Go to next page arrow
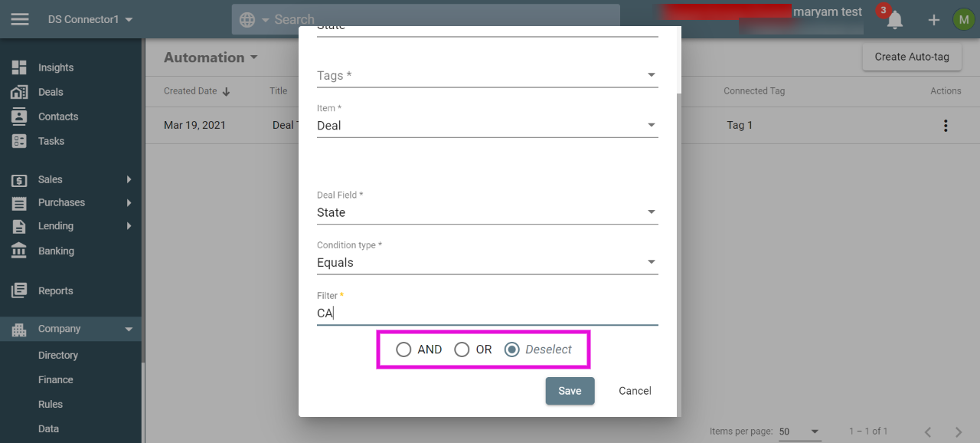 pos(958,432)
